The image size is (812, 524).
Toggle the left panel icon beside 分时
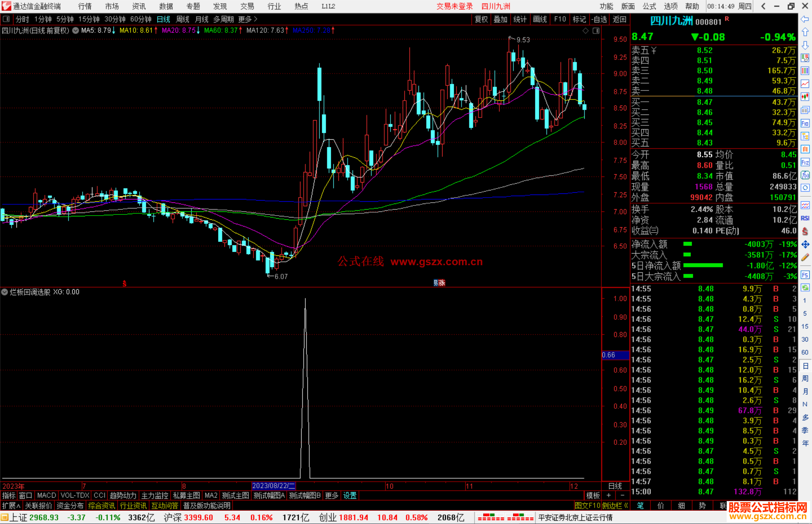coord(6,19)
